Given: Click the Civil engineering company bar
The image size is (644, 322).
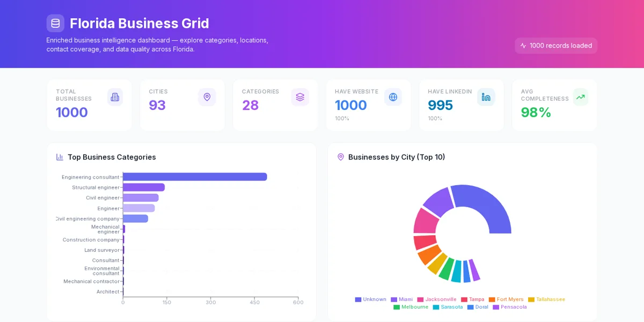Looking at the screenshot, I should pyautogui.click(x=135, y=218).
